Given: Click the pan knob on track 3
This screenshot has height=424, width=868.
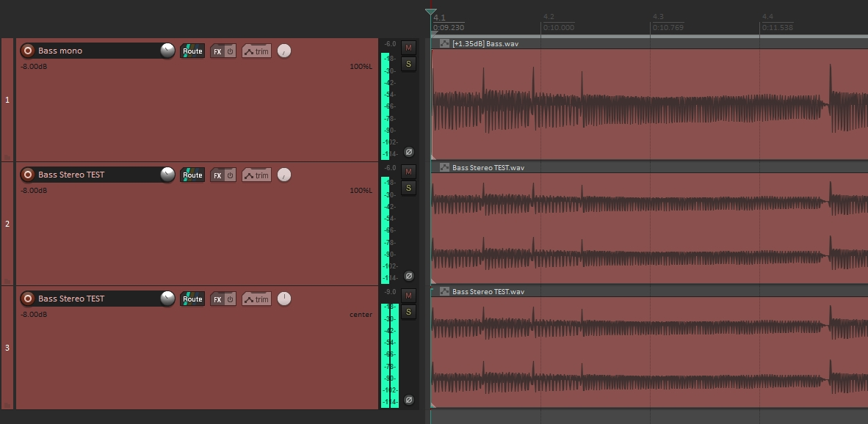Looking at the screenshot, I should [284, 299].
